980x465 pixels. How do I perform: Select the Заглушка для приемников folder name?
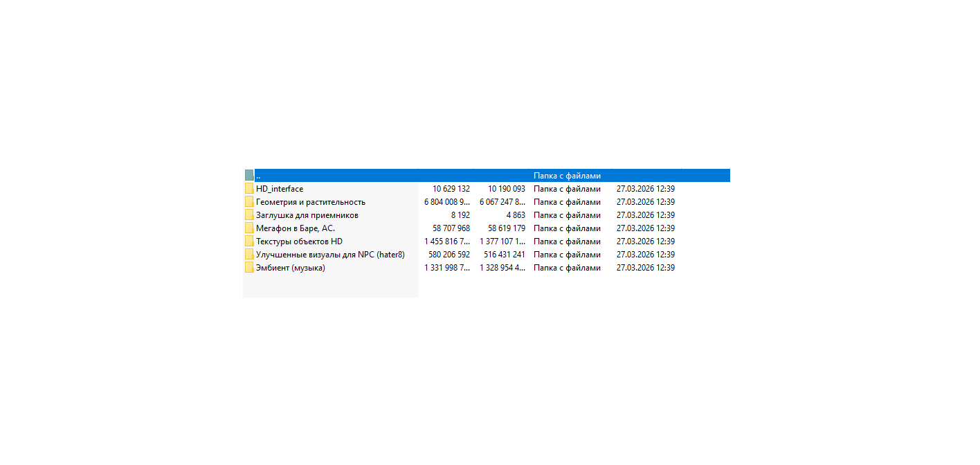point(307,215)
